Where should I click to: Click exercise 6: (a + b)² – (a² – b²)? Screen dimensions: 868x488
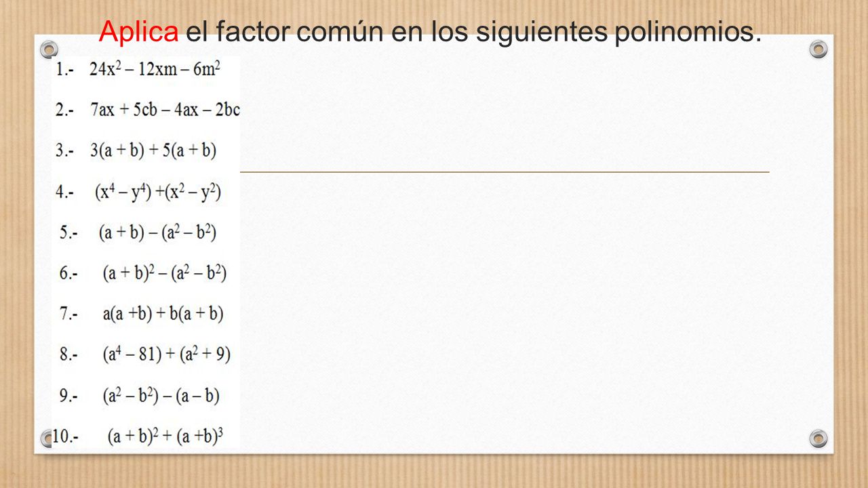[164, 272]
